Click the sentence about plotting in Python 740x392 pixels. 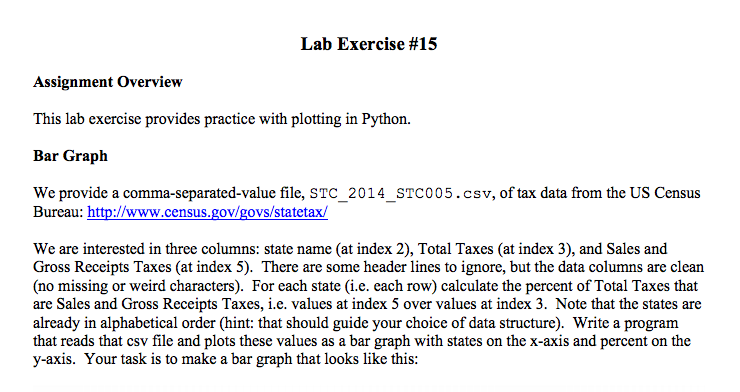click(x=222, y=119)
